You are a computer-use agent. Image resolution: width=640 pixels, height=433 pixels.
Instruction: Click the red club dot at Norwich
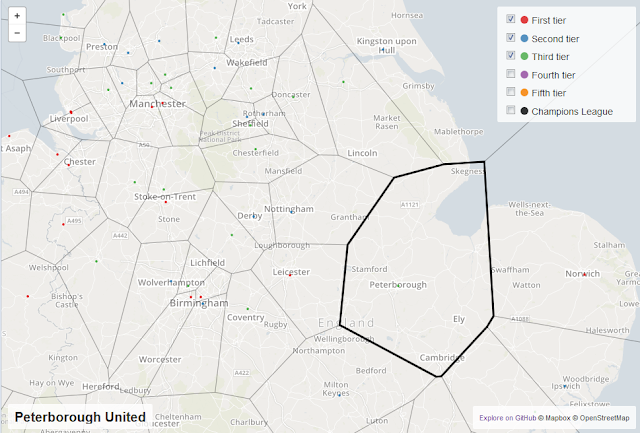tap(584, 275)
